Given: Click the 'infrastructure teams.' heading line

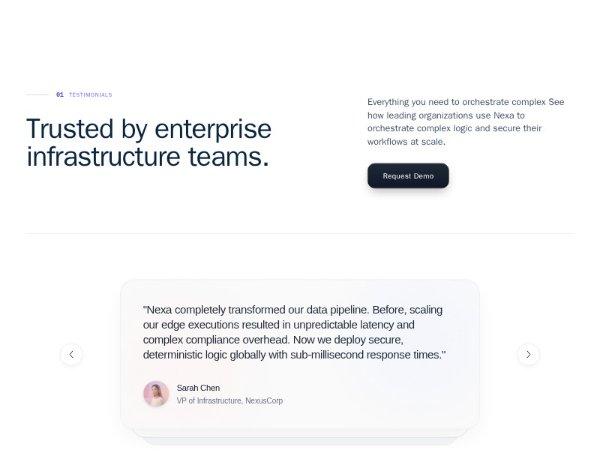Looking at the screenshot, I should [147, 157].
